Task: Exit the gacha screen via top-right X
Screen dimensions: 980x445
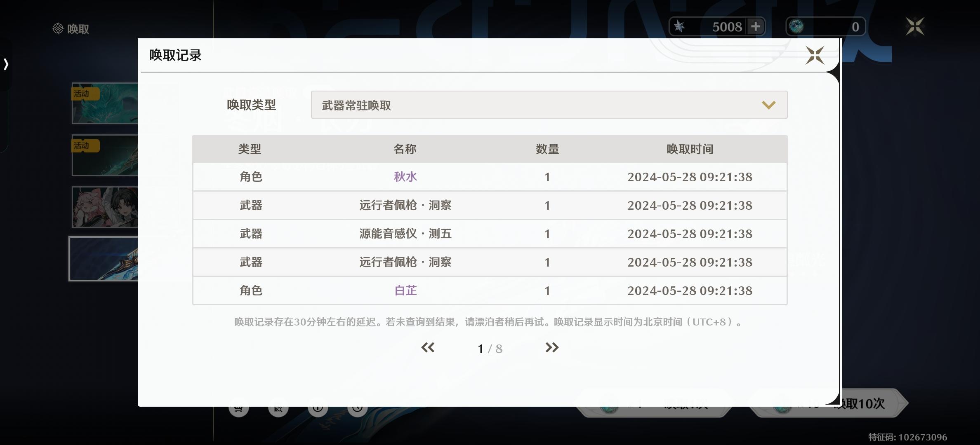Action: [x=914, y=27]
